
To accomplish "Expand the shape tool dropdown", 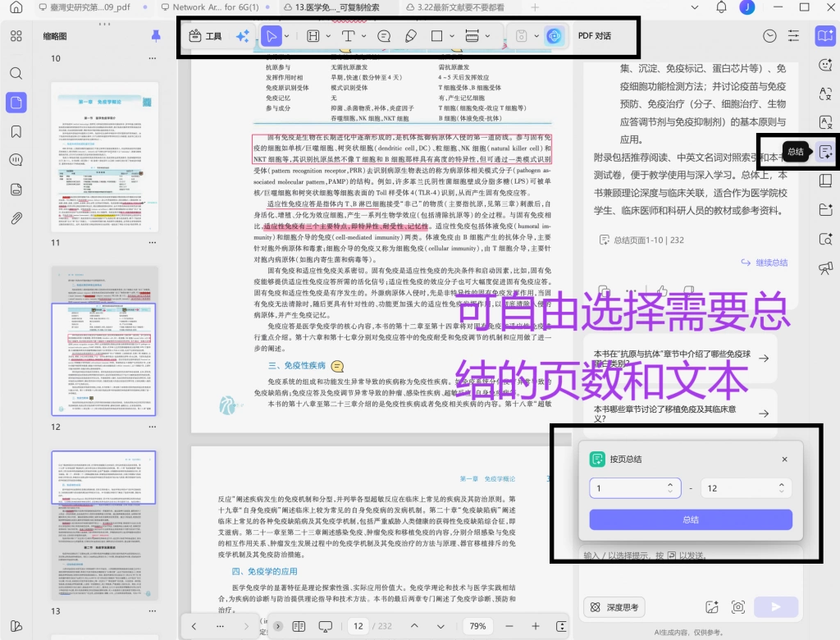I will [x=452, y=36].
